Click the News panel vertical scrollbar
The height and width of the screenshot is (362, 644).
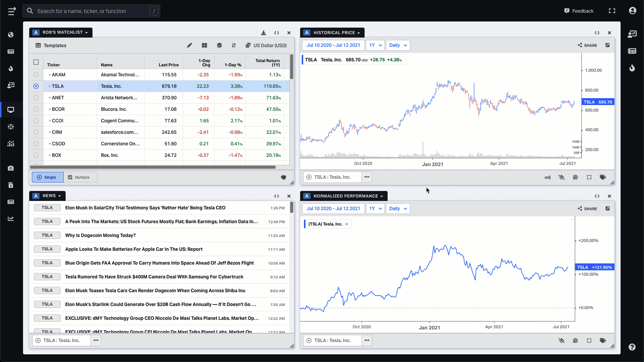292,207
